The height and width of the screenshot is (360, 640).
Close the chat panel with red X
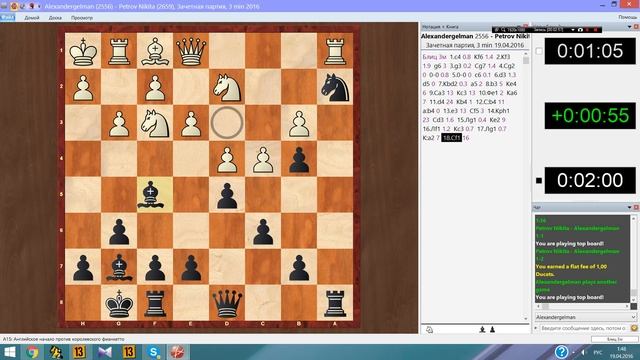click(636, 208)
